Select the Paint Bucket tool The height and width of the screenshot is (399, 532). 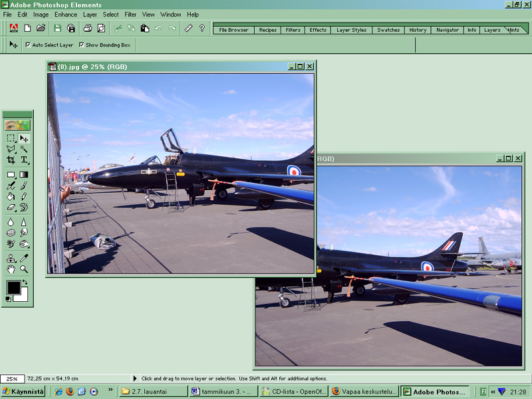pyautogui.click(x=11, y=196)
